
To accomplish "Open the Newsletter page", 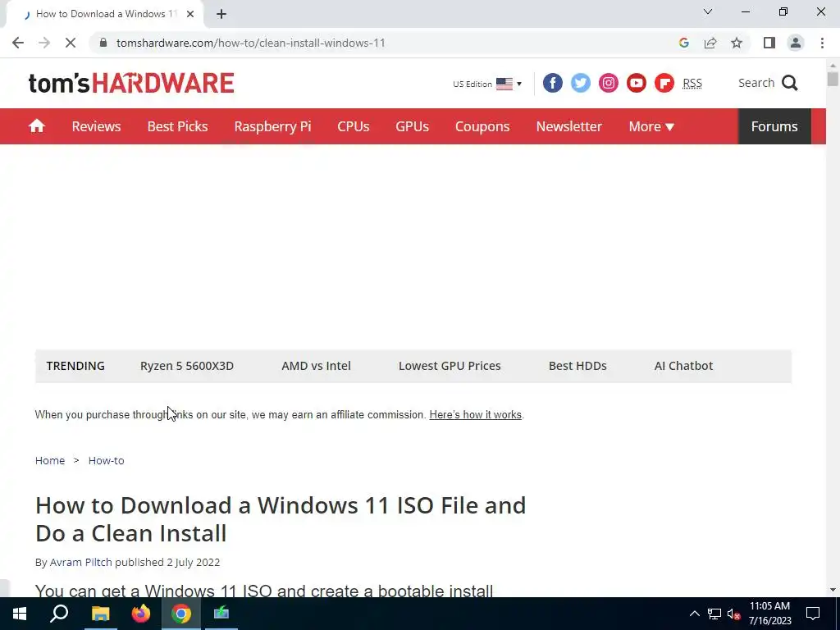I will pyautogui.click(x=569, y=126).
